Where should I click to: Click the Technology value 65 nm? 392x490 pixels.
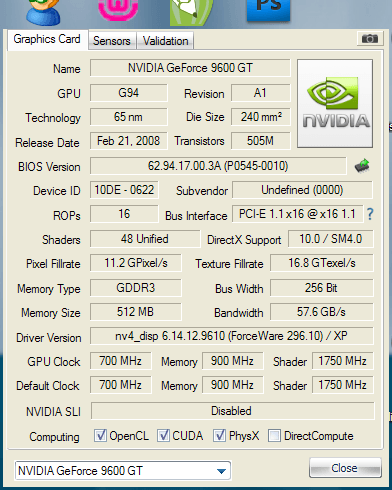pyautogui.click(x=128, y=117)
